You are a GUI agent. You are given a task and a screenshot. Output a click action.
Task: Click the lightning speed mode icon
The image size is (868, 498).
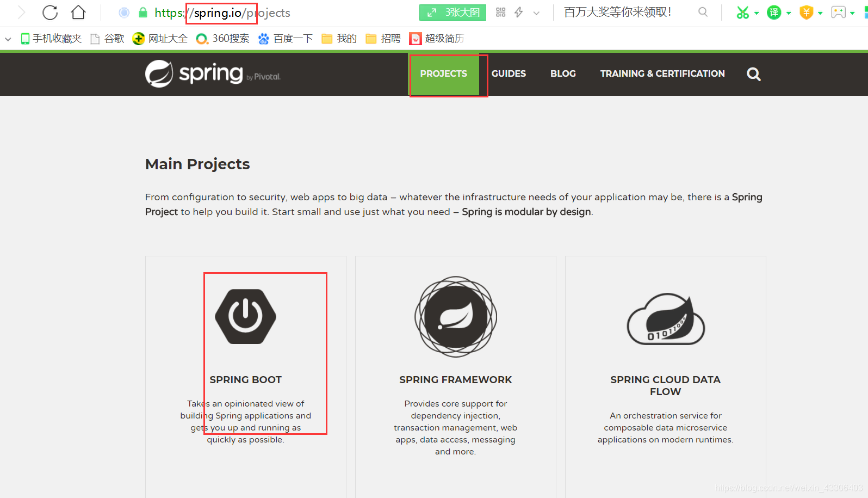[x=519, y=13]
